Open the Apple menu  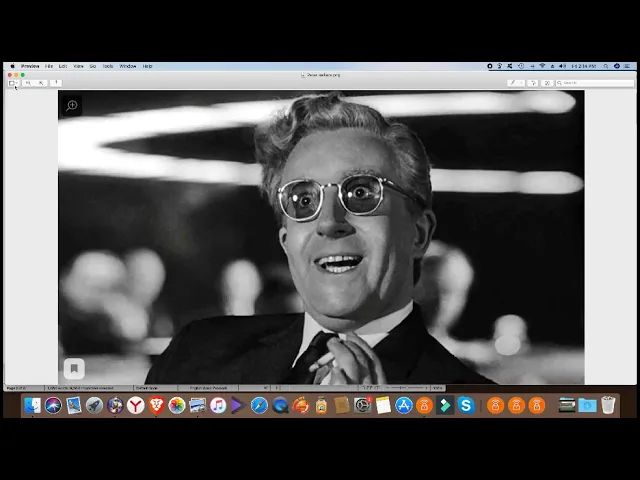click(x=12, y=66)
